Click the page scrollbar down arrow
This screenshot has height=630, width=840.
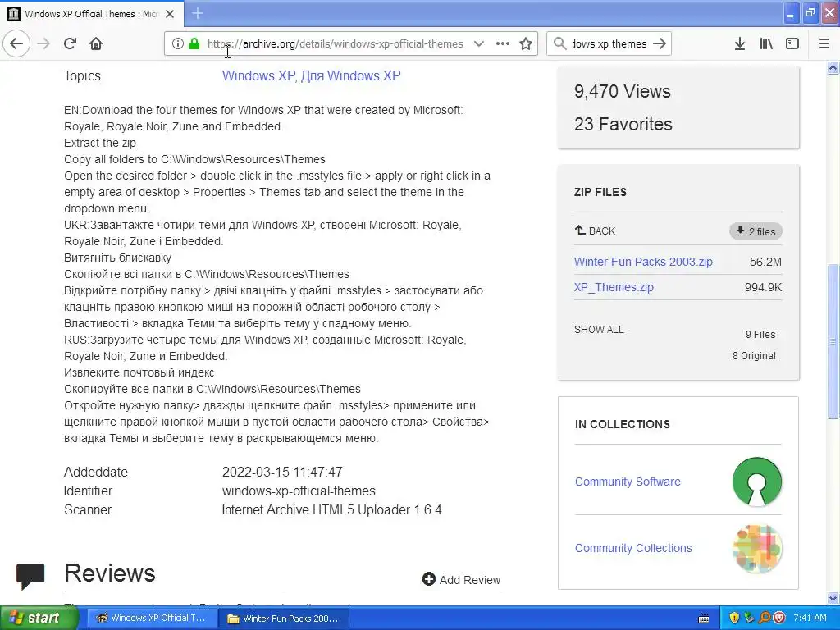(833, 598)
